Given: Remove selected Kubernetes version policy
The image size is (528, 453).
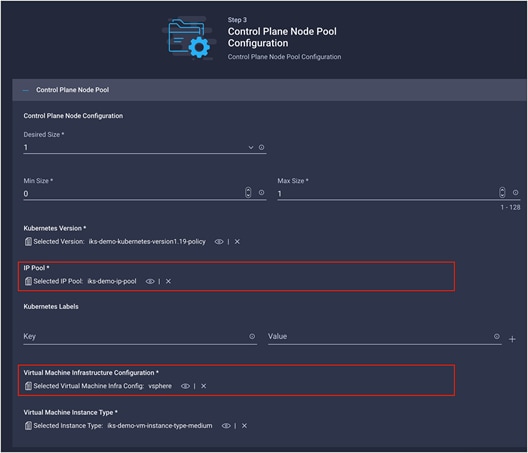Looking at the screenshot, I should click(237, 241).
